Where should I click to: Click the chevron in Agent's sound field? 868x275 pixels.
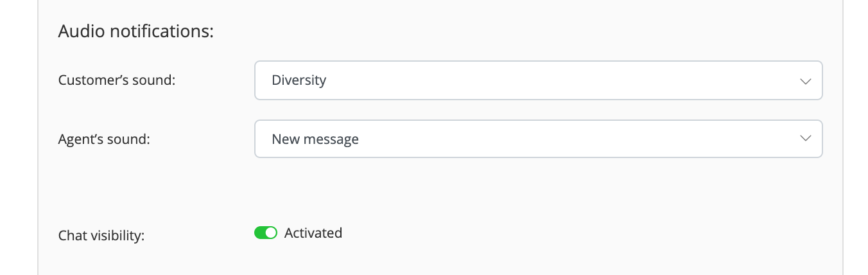tap(805, 139)
